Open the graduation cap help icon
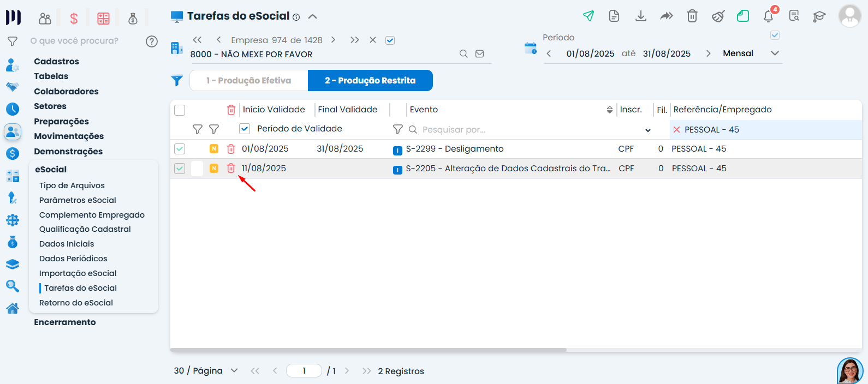868x384 pixels. [819, 16]
